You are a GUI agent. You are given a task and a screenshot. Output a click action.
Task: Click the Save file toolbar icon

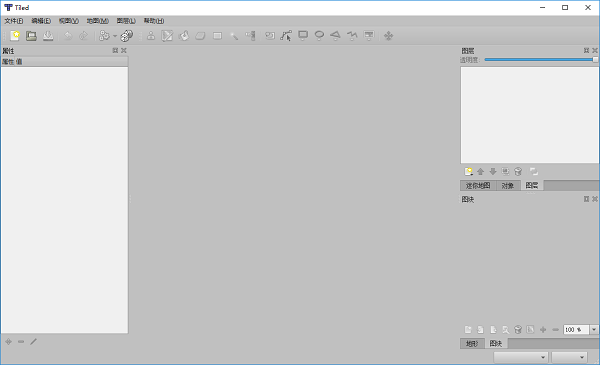point(48,36)
